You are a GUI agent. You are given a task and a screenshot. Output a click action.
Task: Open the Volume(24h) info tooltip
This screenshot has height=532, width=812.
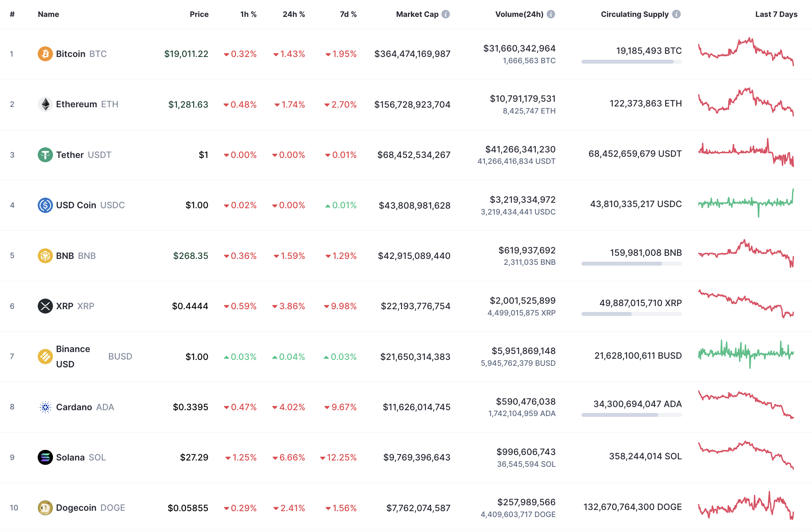coord(550,14)
